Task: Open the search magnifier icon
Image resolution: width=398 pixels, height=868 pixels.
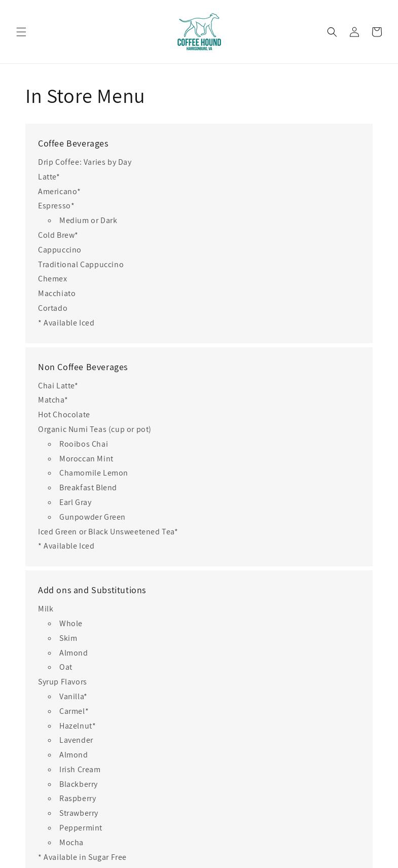Action: [332, 32]
